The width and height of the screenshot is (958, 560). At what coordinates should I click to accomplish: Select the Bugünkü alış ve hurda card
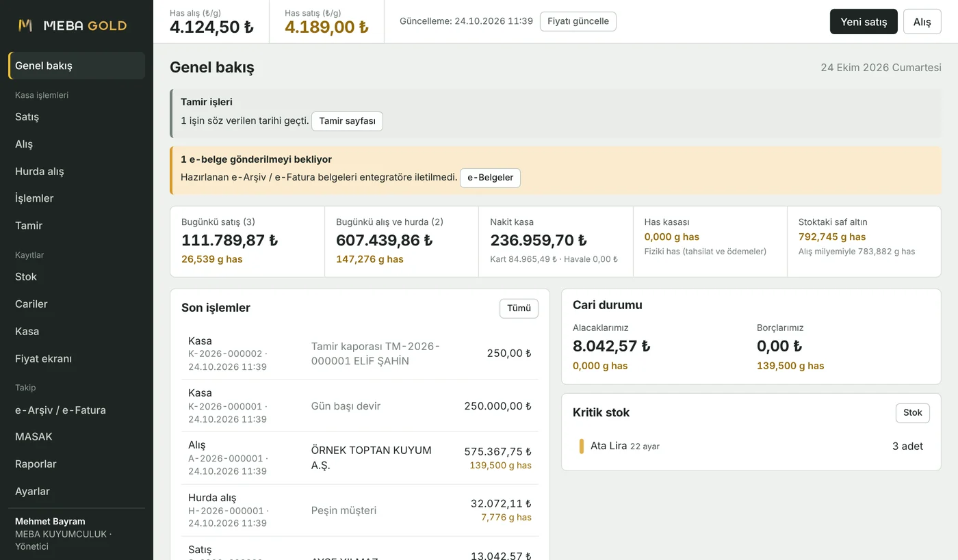tap(402, 241)
